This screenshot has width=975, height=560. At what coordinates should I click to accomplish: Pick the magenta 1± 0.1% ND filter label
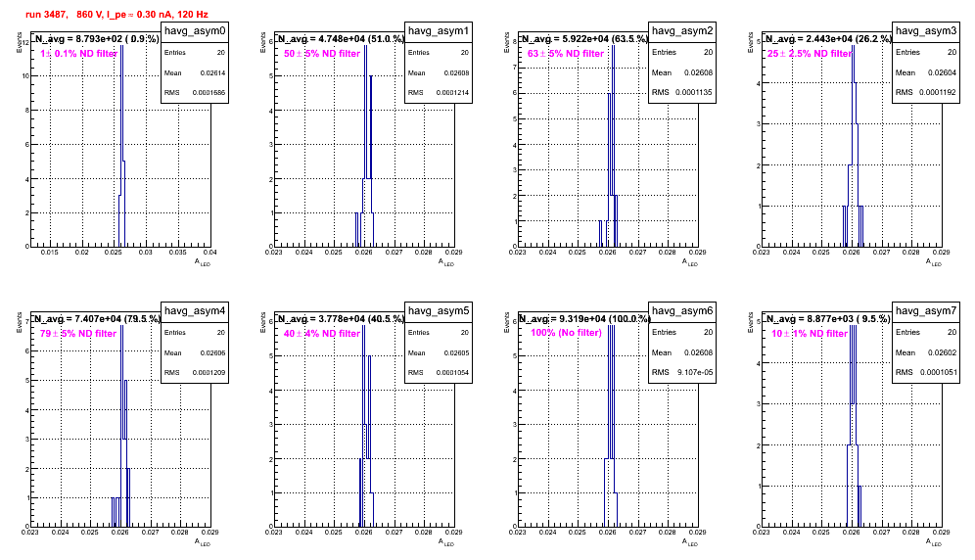coord(79,54)
